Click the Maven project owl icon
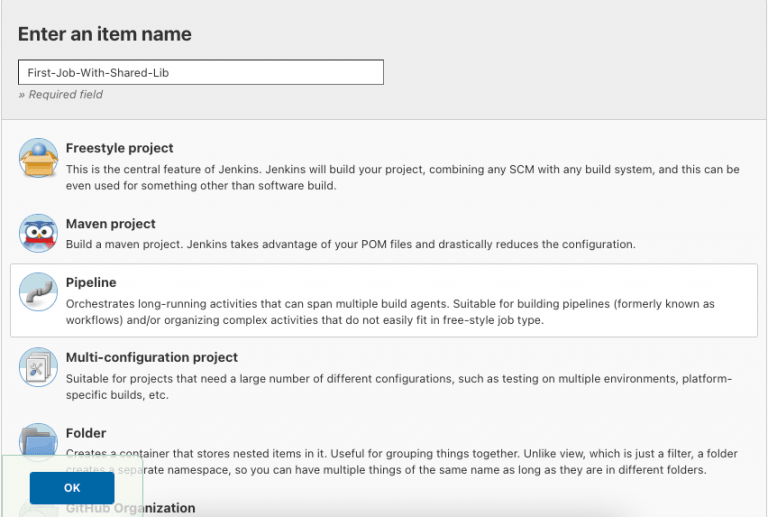 click(38, 233)
